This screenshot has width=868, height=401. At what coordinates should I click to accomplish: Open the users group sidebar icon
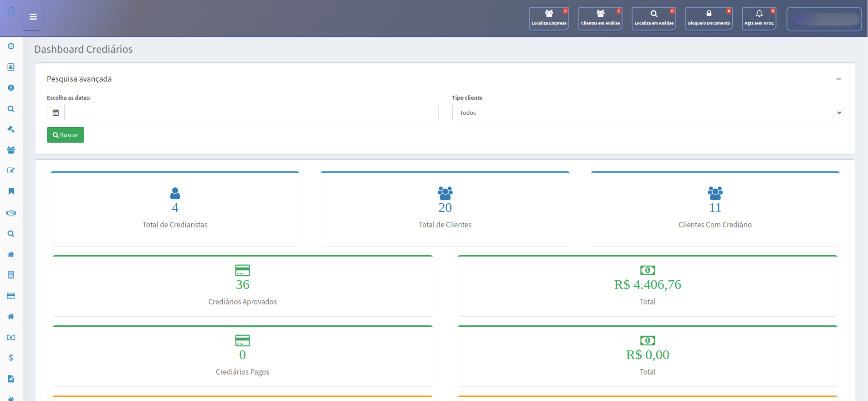click(11, 150)
